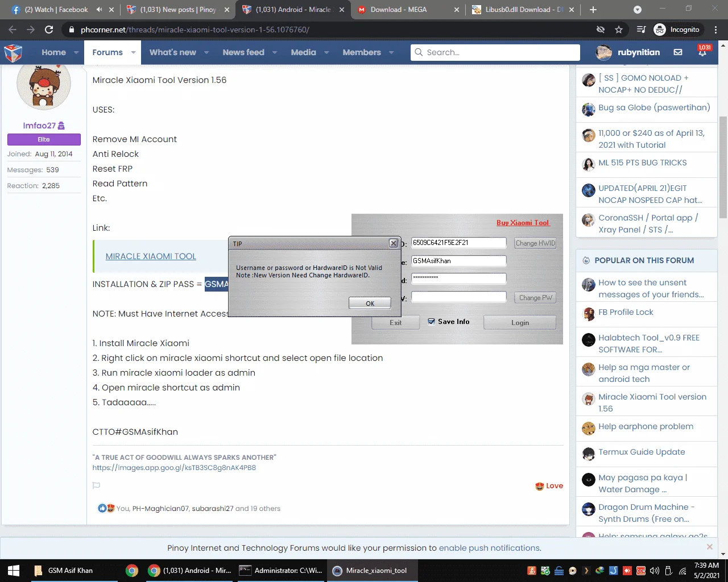The width and height of the screenshot is (728, 582).
Task: Dismiss the push notifications banner
Action: point(709,547)
